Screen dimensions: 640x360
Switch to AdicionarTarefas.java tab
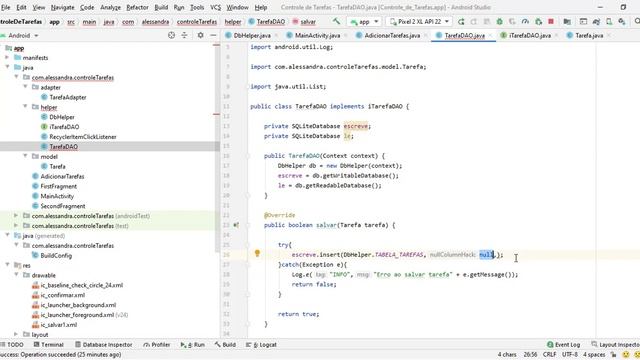(x=392, y=36)
